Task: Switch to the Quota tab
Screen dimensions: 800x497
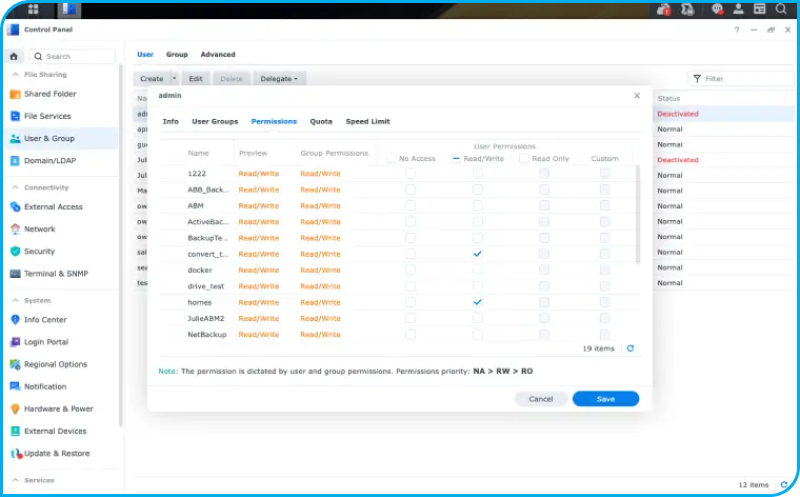Action: (321, 121)
